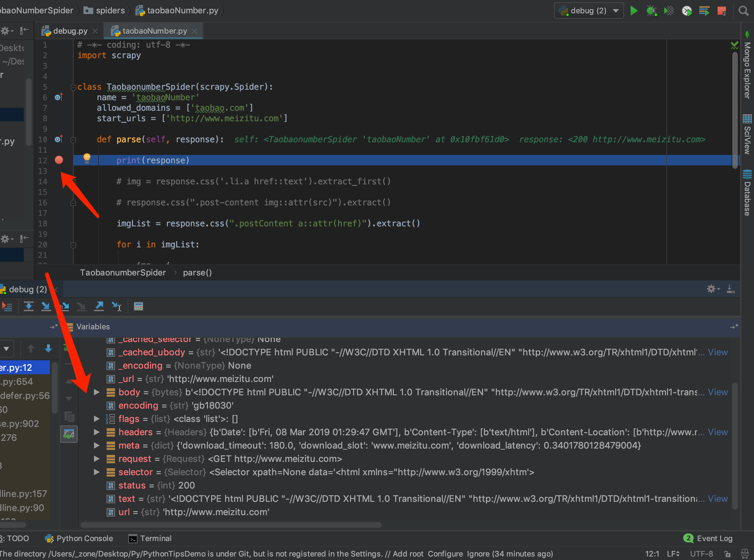Open project panel settings gear

(7, 31)
